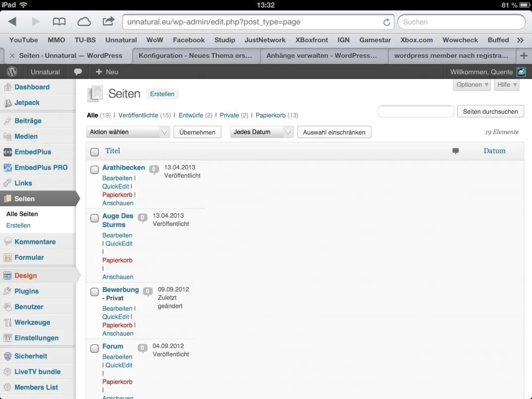Open the bookmarks book icon
This screenshot has width=532, height=399.
(x=59, y=22)
